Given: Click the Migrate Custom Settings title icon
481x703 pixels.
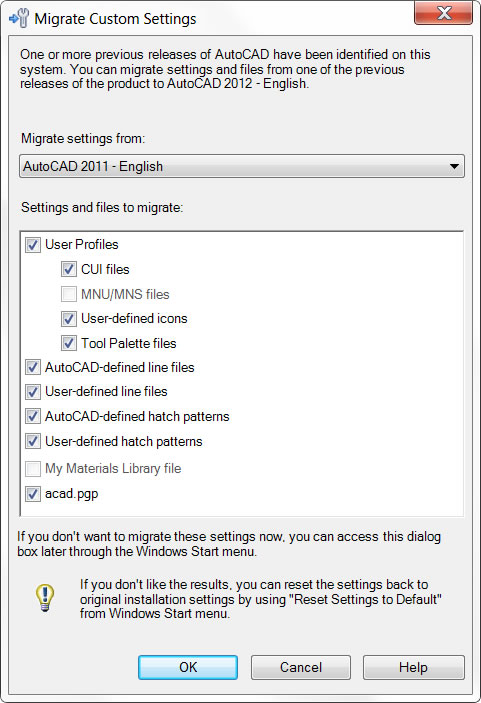Looking at the screenshot, I should 19,18.
